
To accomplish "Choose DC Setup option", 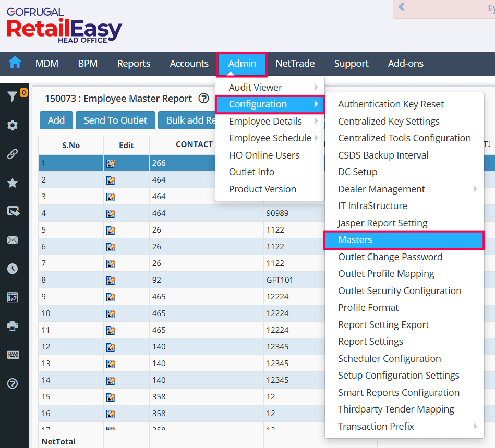I will [x=404, y=172].
